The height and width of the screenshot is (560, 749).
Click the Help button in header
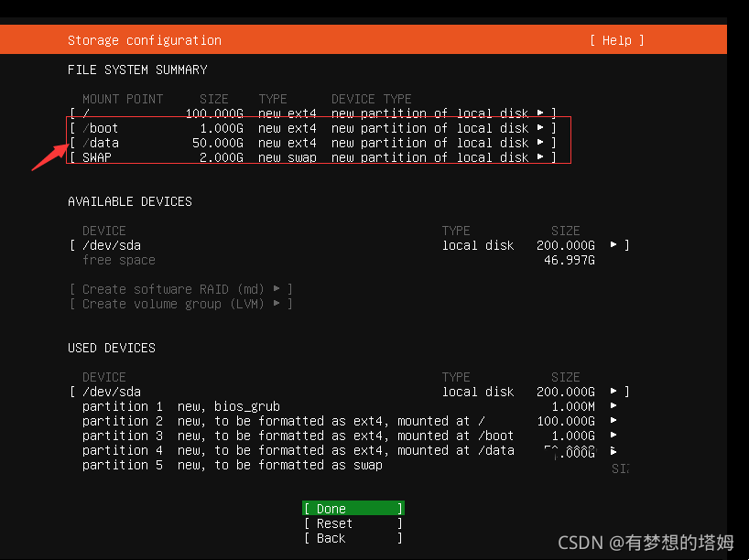[x=616, y=40]
